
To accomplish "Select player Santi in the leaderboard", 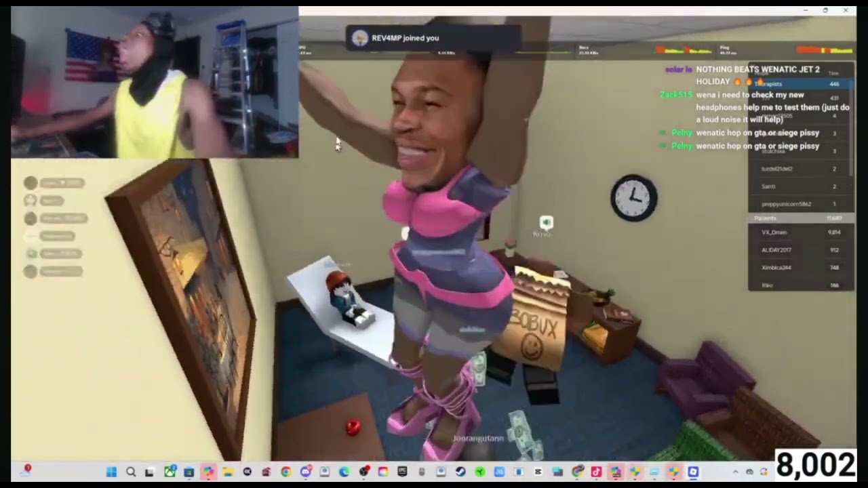I will [801, 186].
